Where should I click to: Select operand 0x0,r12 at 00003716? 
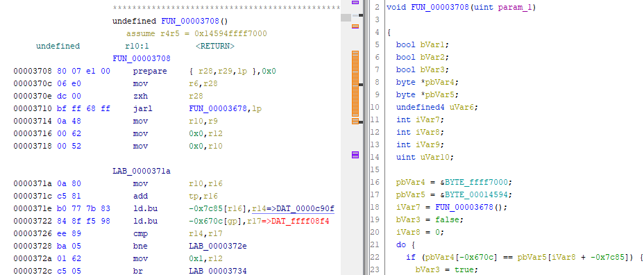point(205,133)
